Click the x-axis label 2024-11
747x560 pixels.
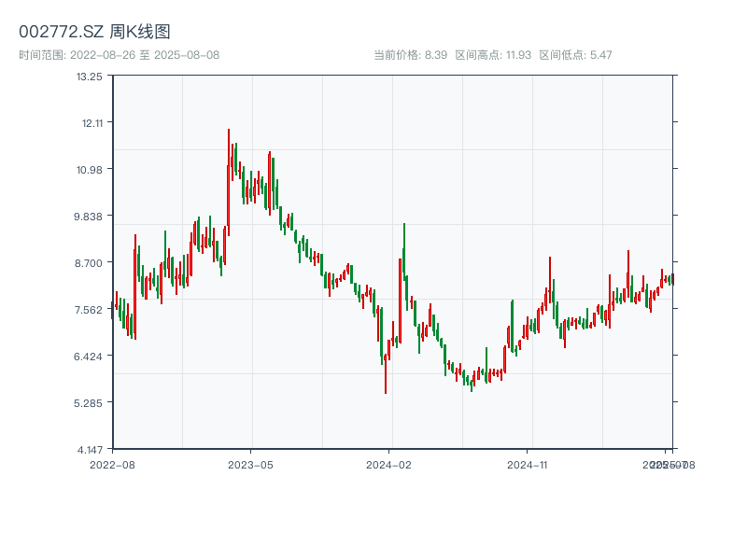(x=527, y=465)
